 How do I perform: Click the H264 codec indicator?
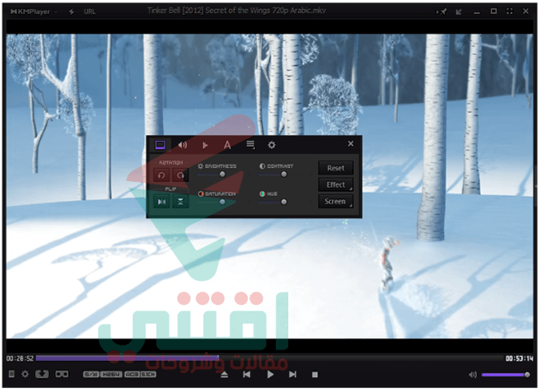coord(111,374)
